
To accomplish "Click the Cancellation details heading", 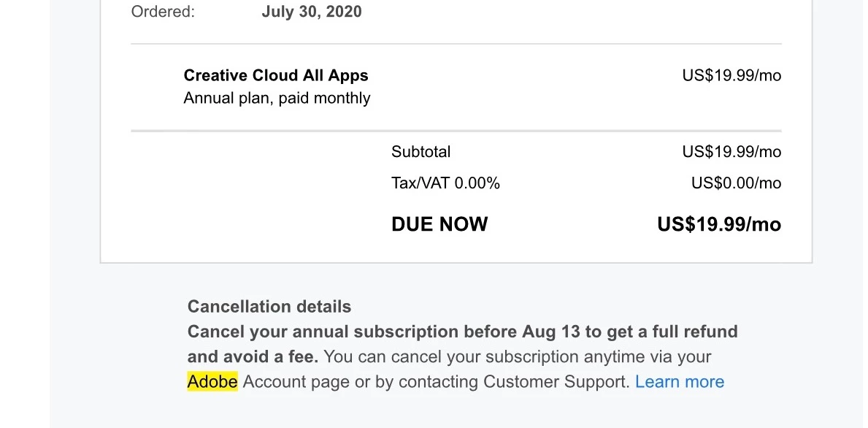I will tap(269, 307).
